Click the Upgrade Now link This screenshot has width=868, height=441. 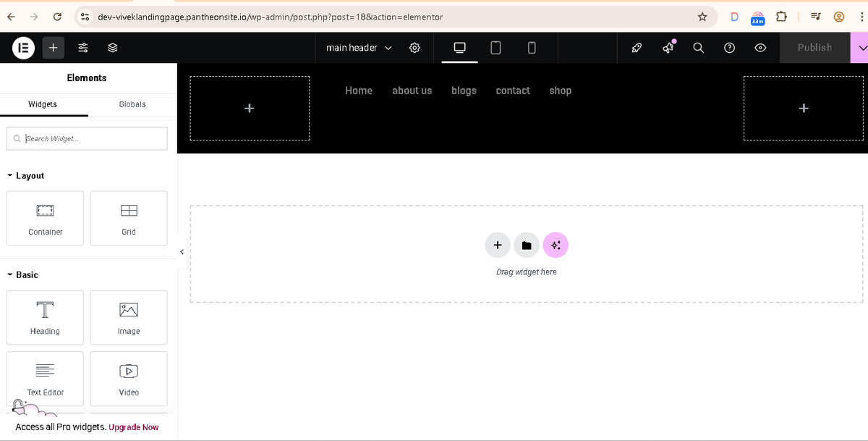134,427
